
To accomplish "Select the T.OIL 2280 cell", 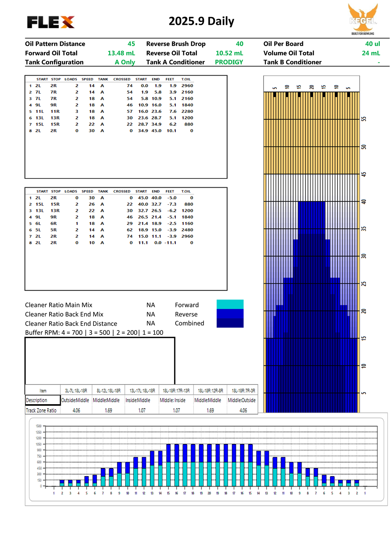I will click(x=187, y=112).
